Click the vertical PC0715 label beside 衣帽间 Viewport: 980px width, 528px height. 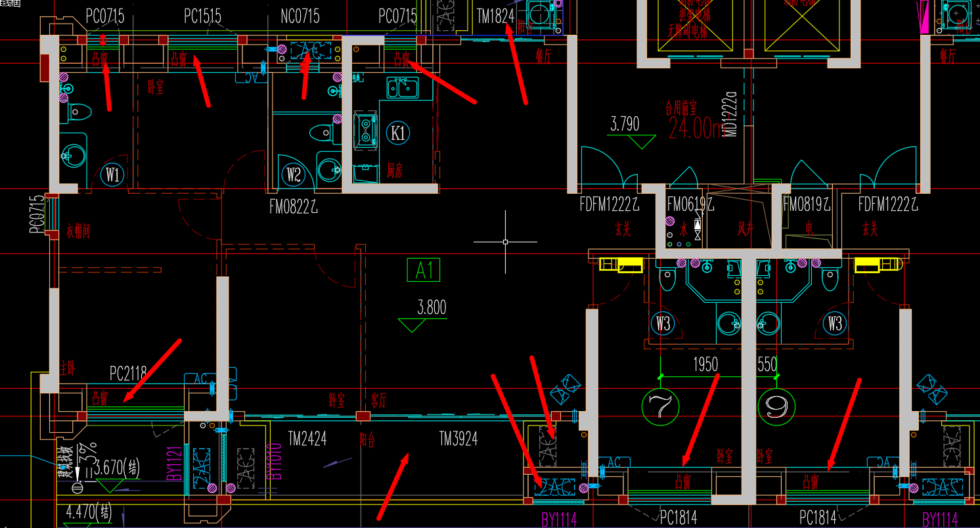37,214
